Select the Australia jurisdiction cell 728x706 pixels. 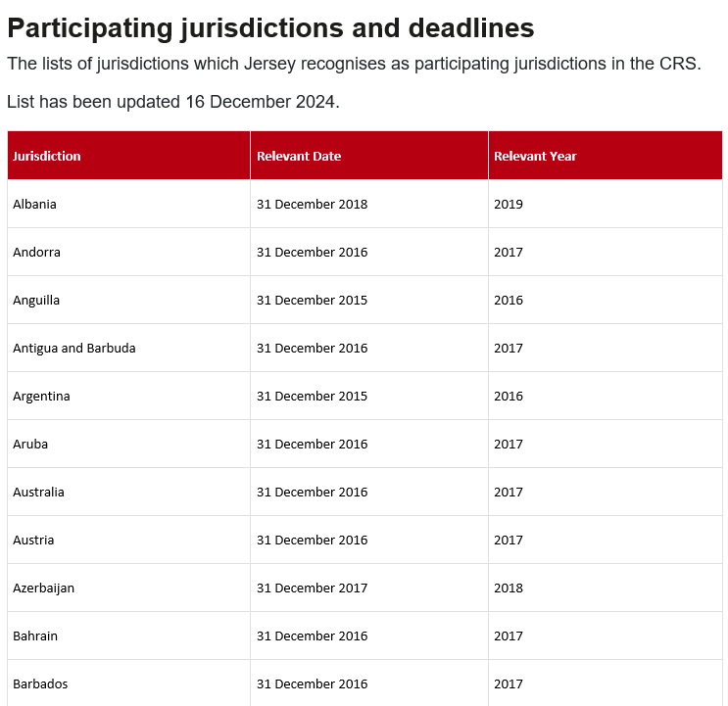click(x=128, y=492)
